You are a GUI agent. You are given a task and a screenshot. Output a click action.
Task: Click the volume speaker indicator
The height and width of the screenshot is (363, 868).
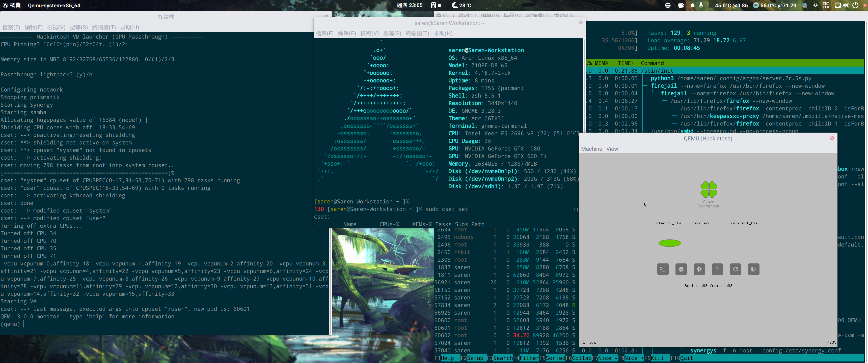(x=846, y=5)
